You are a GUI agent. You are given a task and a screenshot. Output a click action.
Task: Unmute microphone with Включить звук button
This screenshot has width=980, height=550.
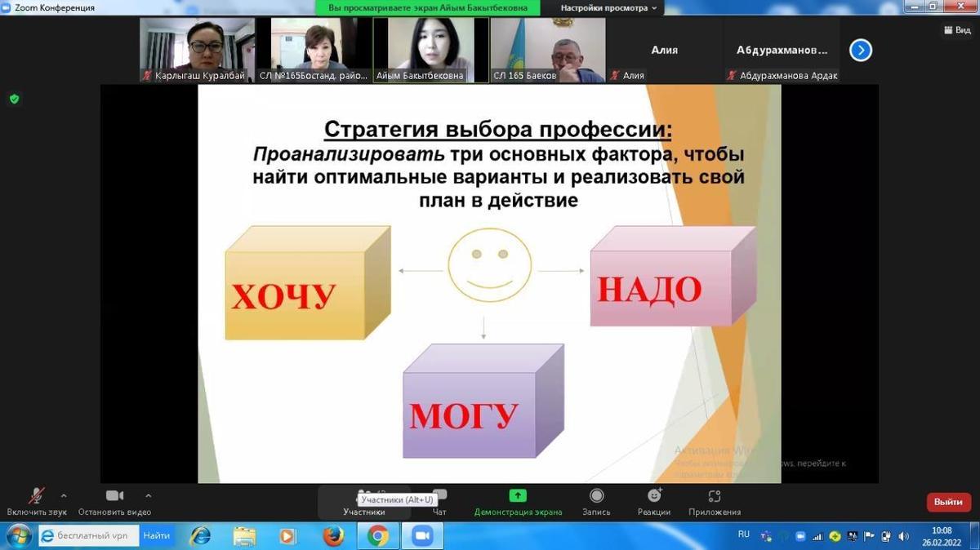(x=37, y=499)
